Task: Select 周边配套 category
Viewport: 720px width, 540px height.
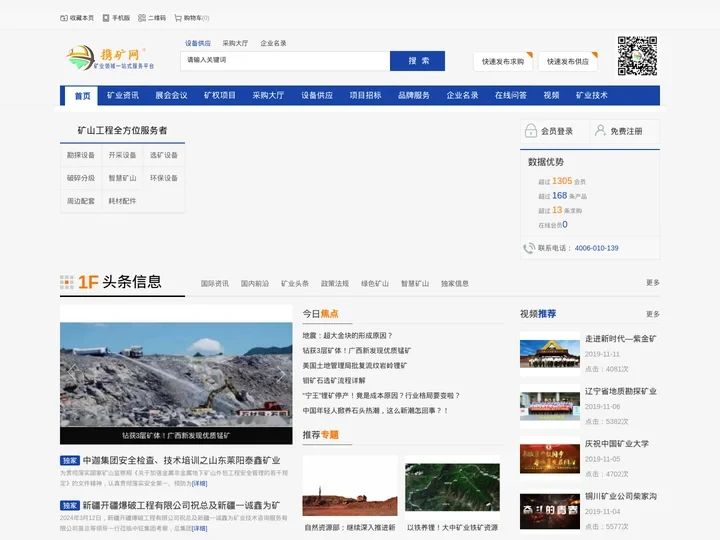Action: [81, 201]
